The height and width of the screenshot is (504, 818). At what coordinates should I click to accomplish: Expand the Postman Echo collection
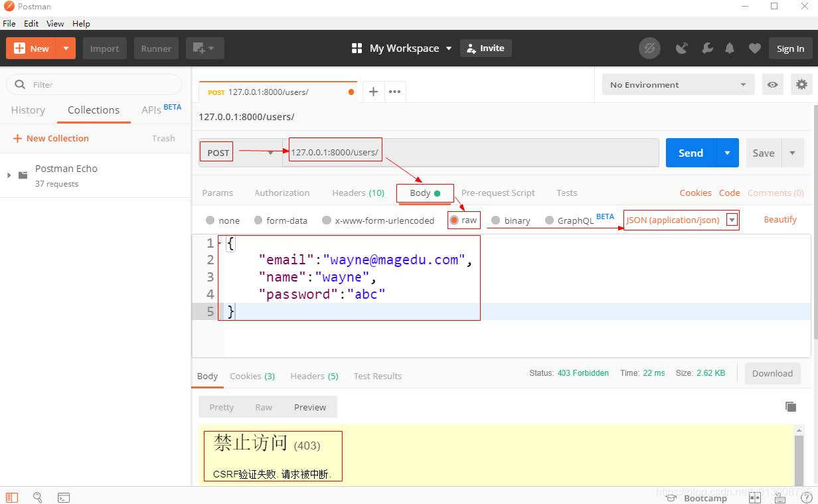[x=9, y=175]
